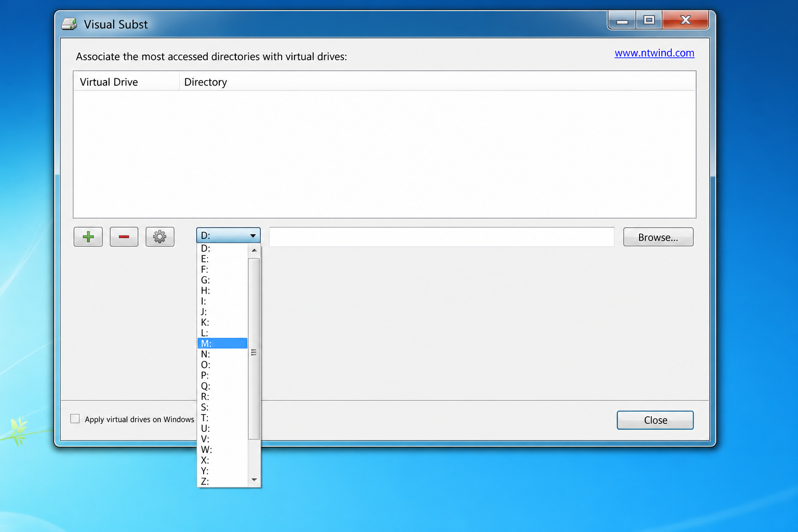
Task: Click the Browse... button
Action: coord(658,237)
